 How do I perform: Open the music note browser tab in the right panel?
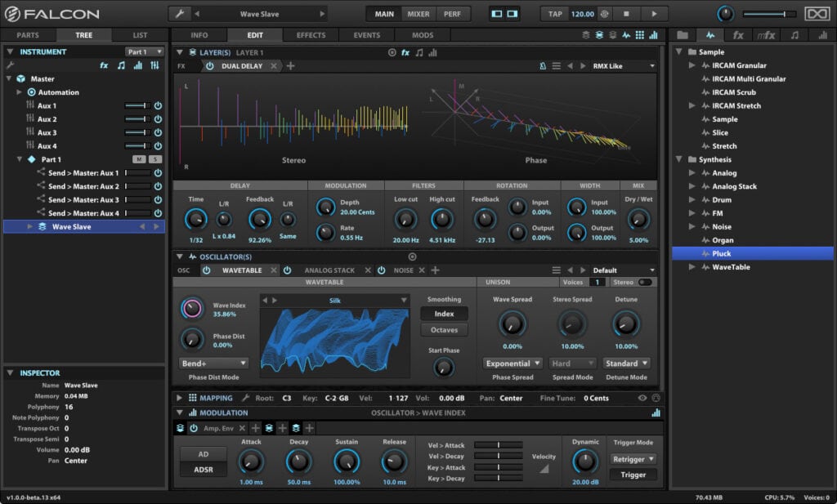click(x=794, y=35)
